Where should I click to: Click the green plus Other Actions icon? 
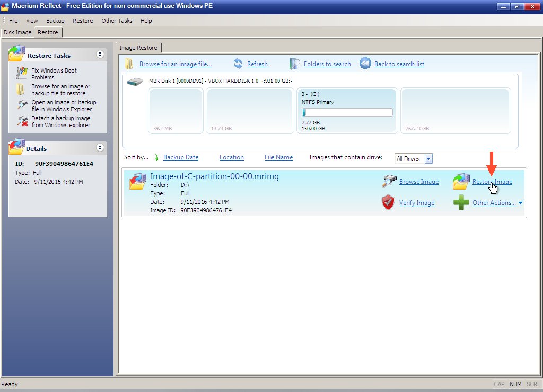tap(461, 203)
